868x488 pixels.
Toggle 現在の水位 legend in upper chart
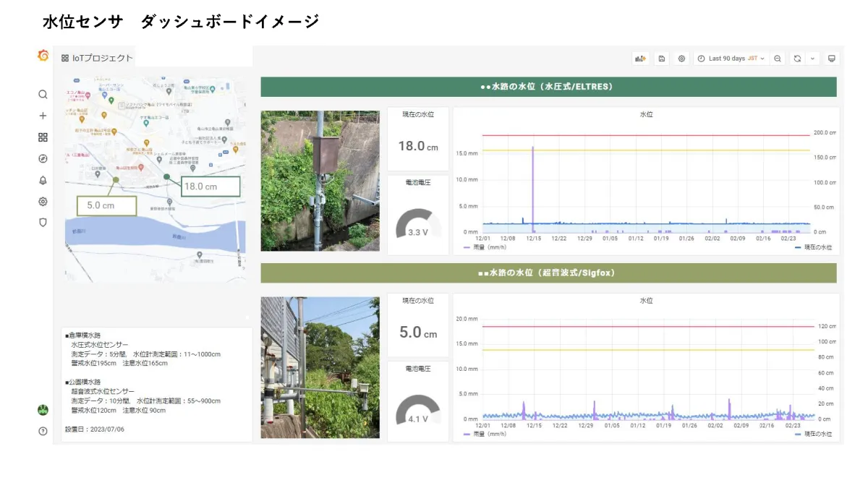817,247
